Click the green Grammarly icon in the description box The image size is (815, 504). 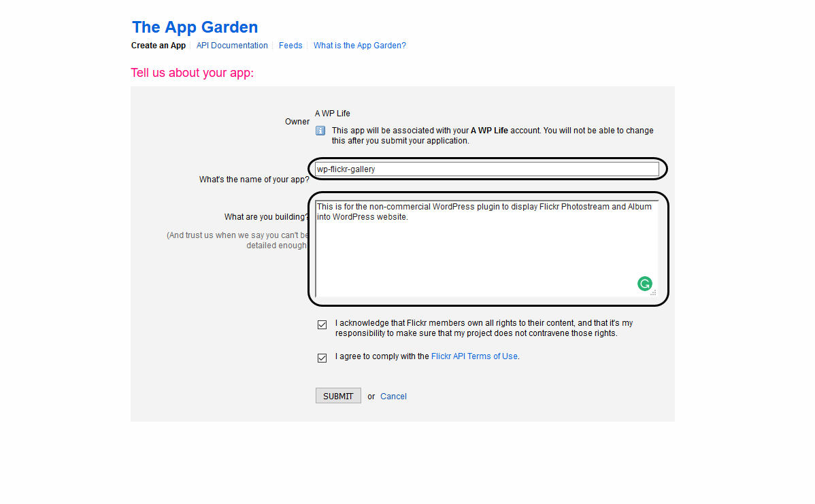coord(644,284)
